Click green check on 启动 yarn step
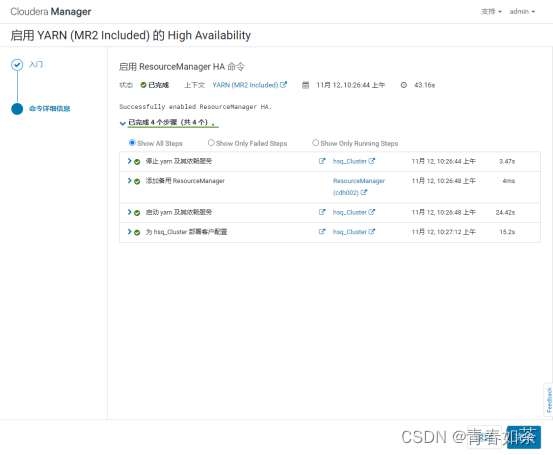Image resolution: width=553 pixels, height=455 pixels. click(137, 213)
